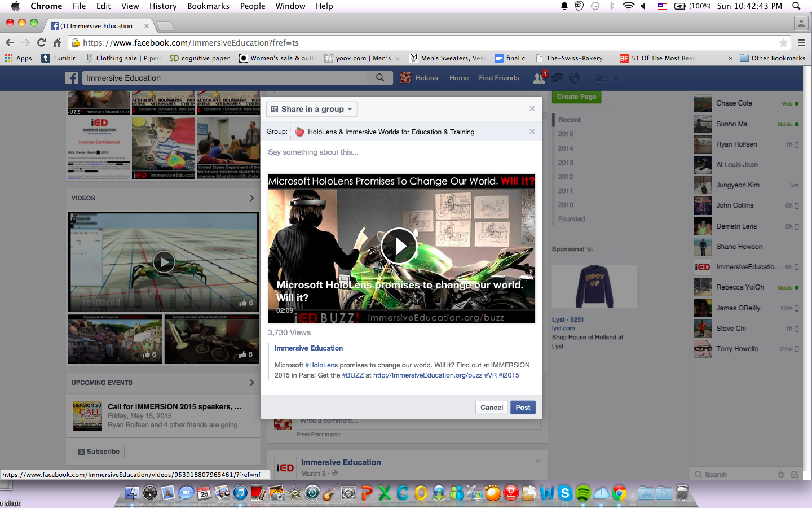Viewport: 812px width, 508px height.
Task: Close the share dialog with X
Action: click(532, 108)
